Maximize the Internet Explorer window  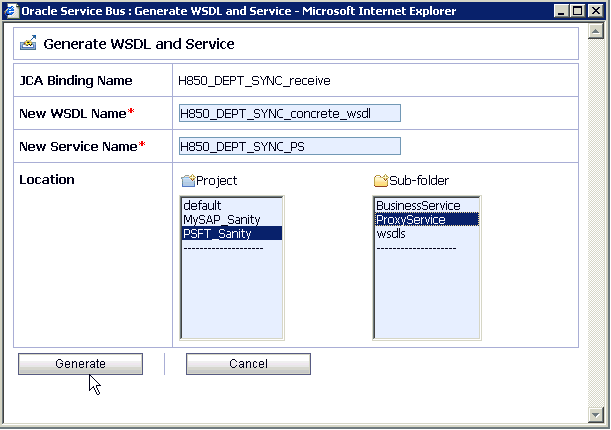(577, 11)
